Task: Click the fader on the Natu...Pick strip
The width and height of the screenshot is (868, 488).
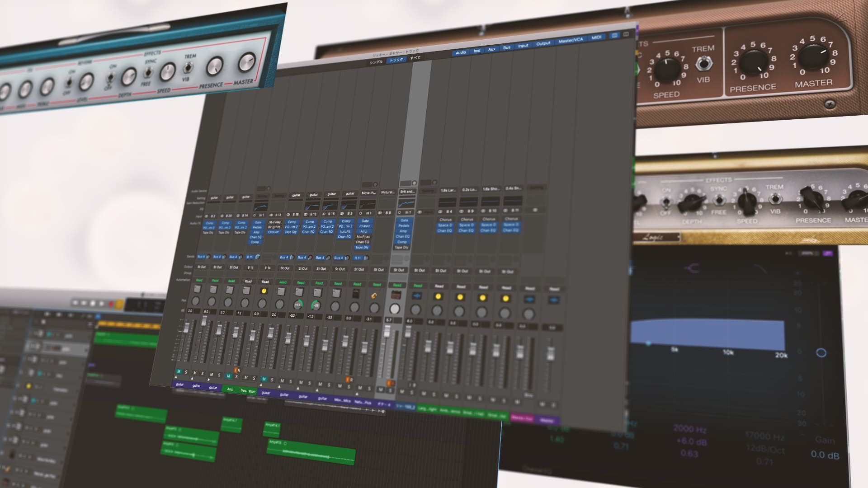Action: point(364,348)
